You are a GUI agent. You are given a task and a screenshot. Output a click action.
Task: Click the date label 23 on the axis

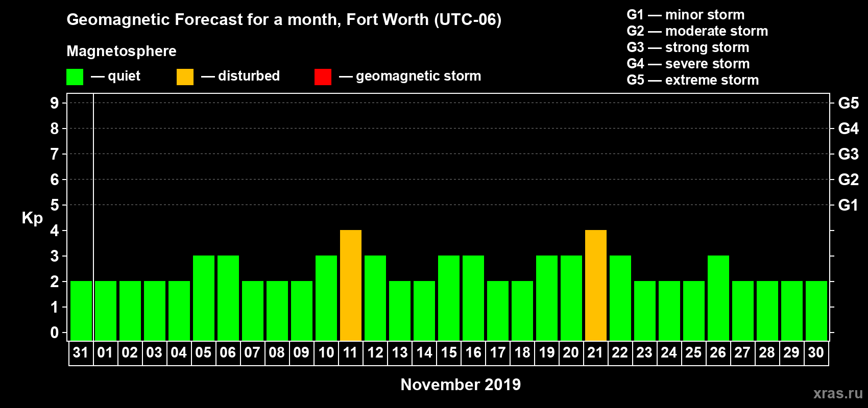pos(644,352)
